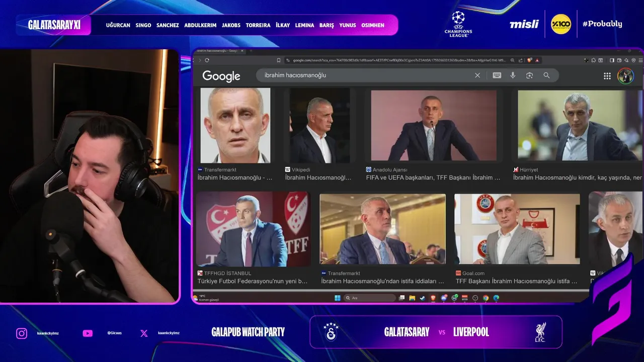Viewport: 644px width, 362px height.
Task: Open the Vikipedi image thumbnail
Action: click(x=319, y=125)
